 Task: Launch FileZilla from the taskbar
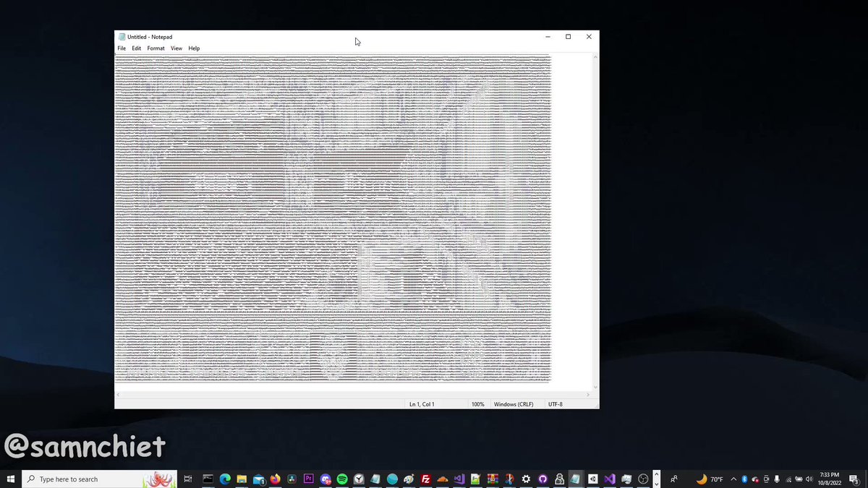(x=426, y=479)
